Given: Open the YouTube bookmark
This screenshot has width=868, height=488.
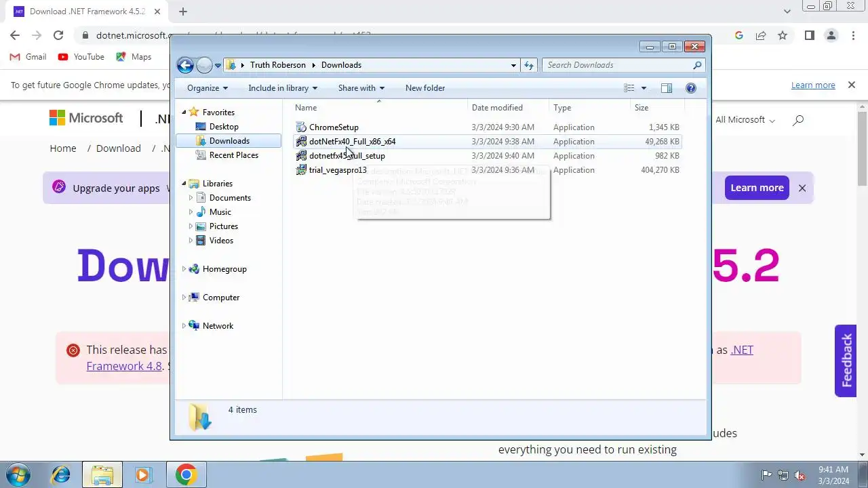Looking at the screenshot, I should coord(81,57).
